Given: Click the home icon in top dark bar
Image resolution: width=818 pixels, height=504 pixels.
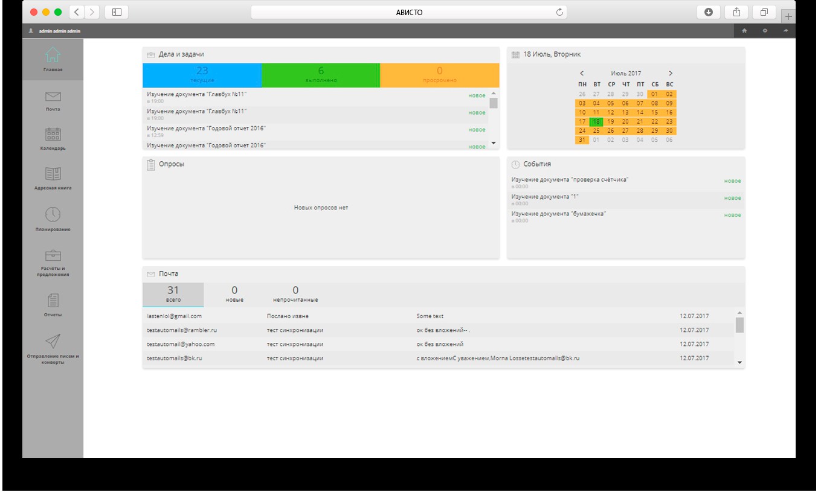Looking at the screenshot, I should tap(744, 31).
